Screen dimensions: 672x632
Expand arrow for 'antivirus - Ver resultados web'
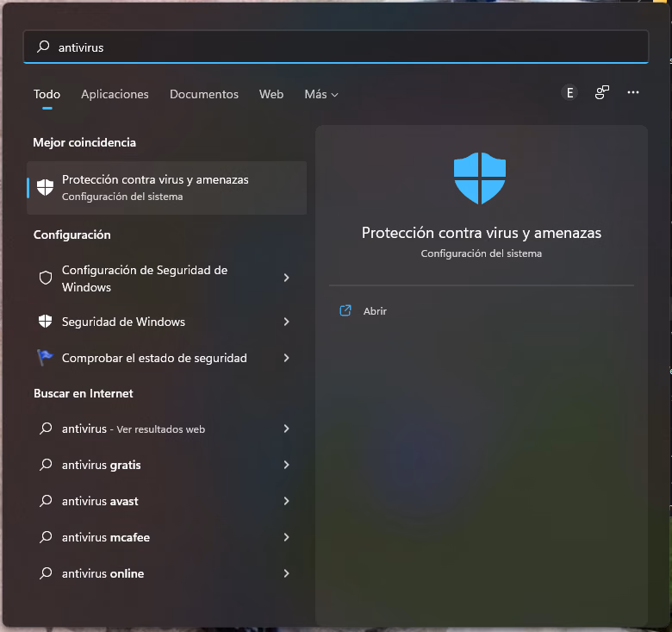pos(286,429)
